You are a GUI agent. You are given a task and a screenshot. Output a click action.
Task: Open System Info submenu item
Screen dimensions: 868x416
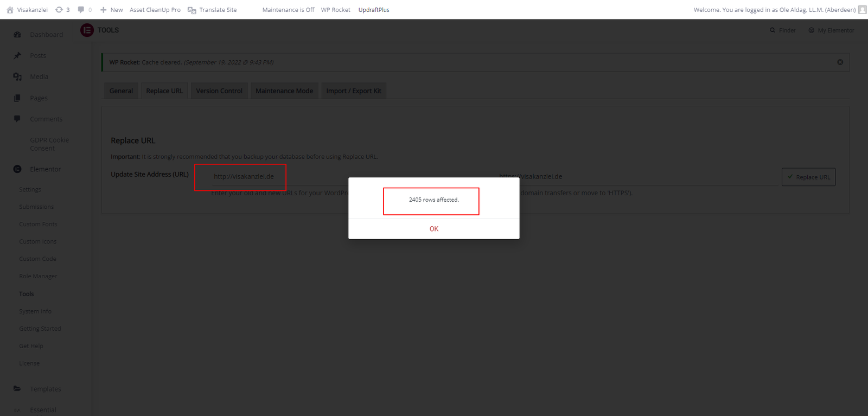coord(35,311)
